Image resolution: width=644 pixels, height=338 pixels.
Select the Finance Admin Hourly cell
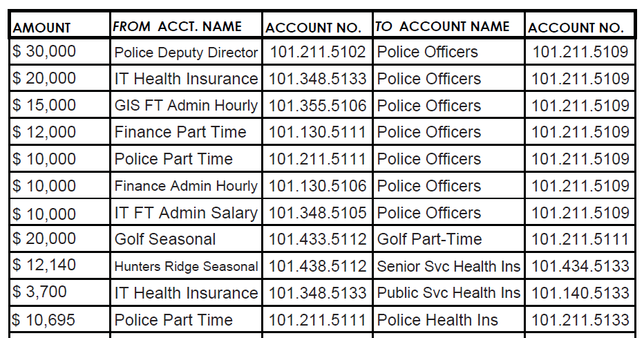coord(186,186)
